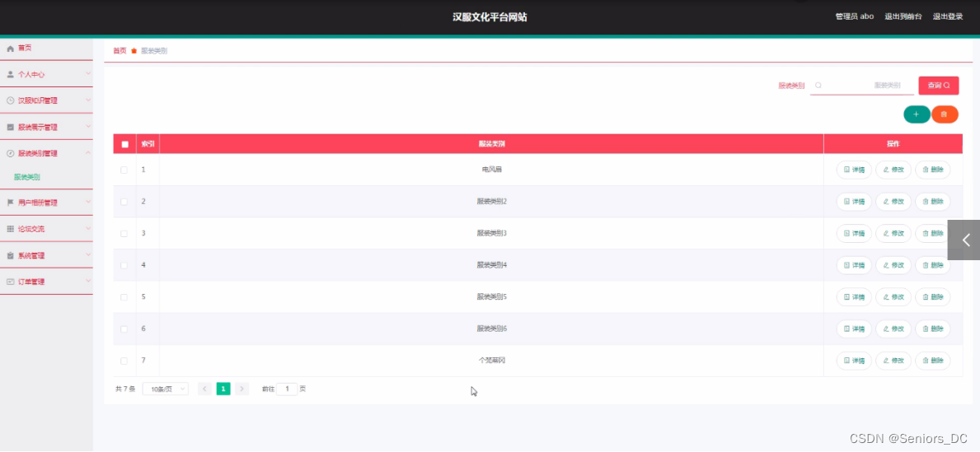Click 修改 for the 服装类别4 row
This screenshot has height=452, width=980.
click(x=893, y=265)
